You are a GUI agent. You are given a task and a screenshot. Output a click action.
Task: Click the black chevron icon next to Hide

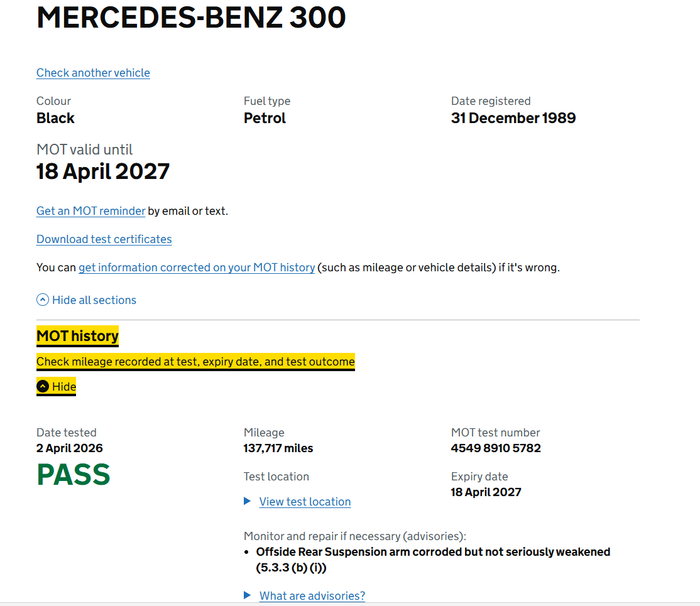[43, 387]
